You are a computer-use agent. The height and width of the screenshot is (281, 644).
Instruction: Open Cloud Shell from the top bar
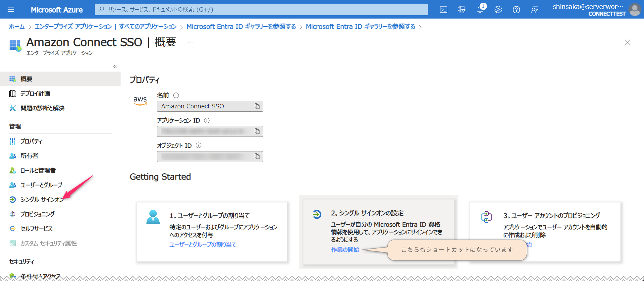(x=443, y=10)
